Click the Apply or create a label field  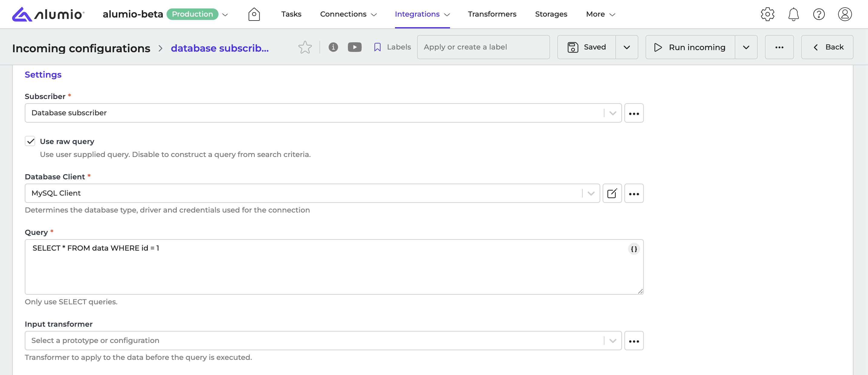[483, 47]
